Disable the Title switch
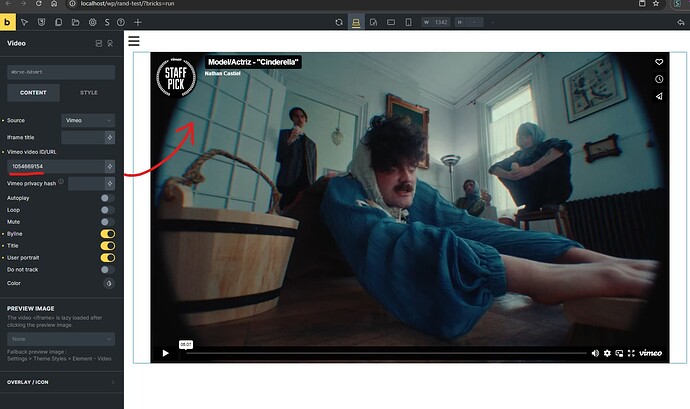Screen dimensions: 690x409 [107, 246]
